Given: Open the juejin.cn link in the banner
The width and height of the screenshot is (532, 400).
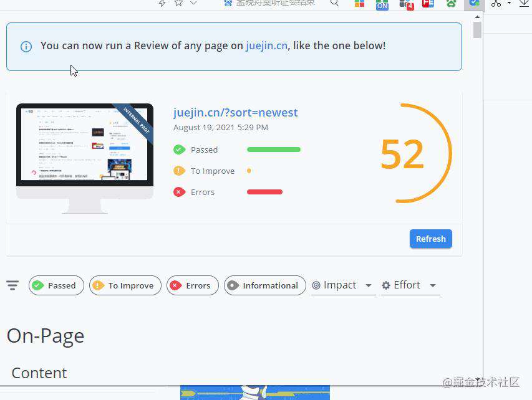Looking at the screenshot, I should [x=267, y=45].
